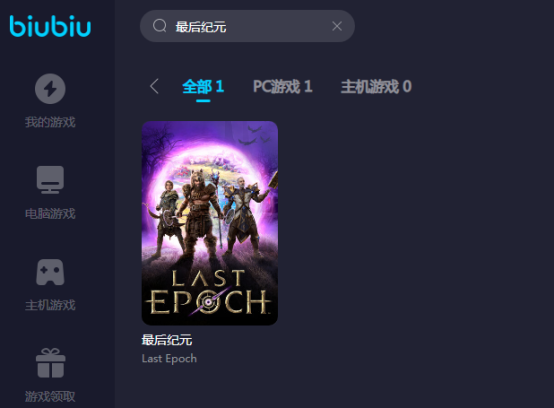
Task: Open the lightning bolt My Games icon
Action: click(50, 89)
